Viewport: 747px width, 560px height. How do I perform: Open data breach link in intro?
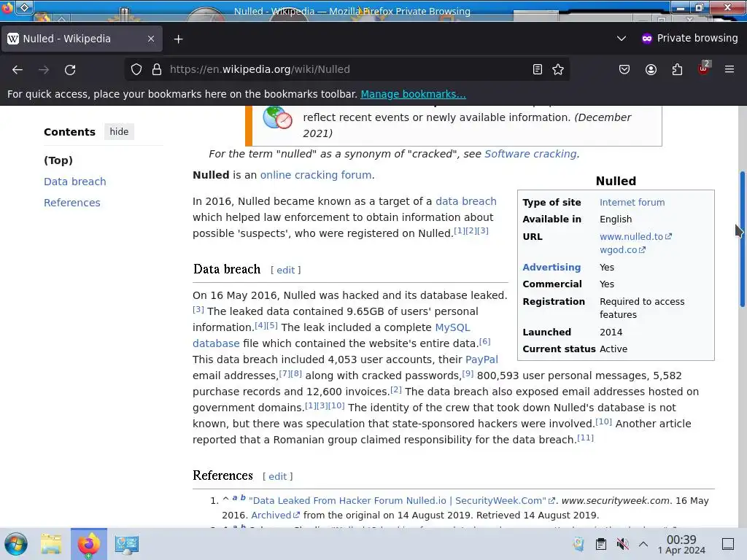pyautogui.click(x=466, y=201)
